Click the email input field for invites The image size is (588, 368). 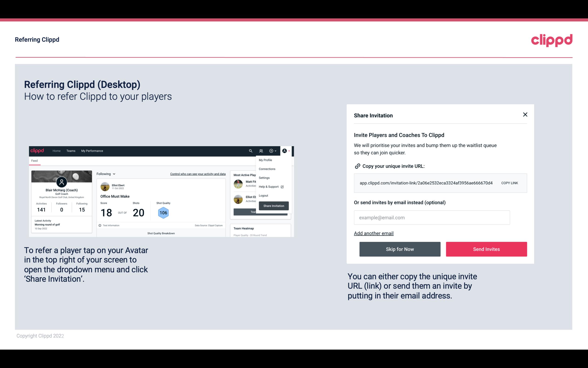pyautogui.click(x=432, y=217)
